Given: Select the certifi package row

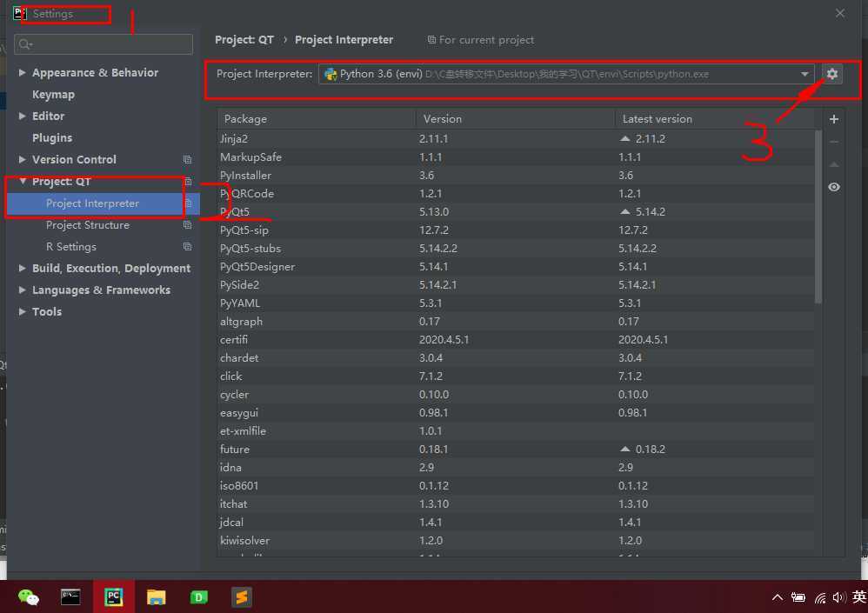Looking at the screenshot, I should click(x=516, y=339).
